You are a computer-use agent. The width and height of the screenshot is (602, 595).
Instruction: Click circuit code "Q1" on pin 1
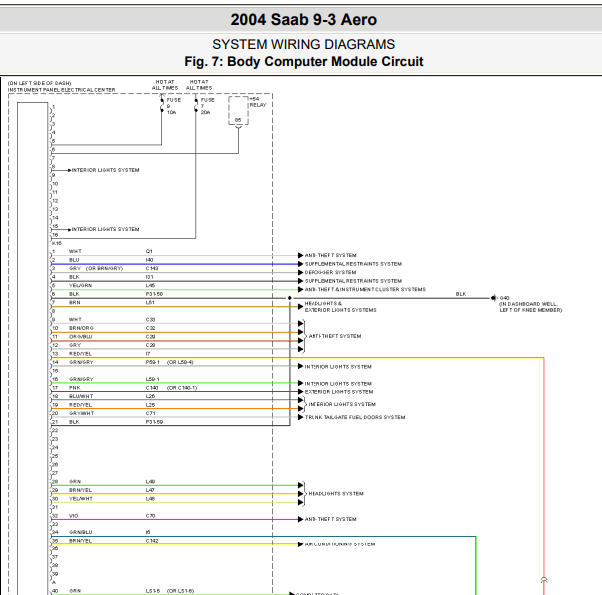pyautogui.click(x=149, y=251)
